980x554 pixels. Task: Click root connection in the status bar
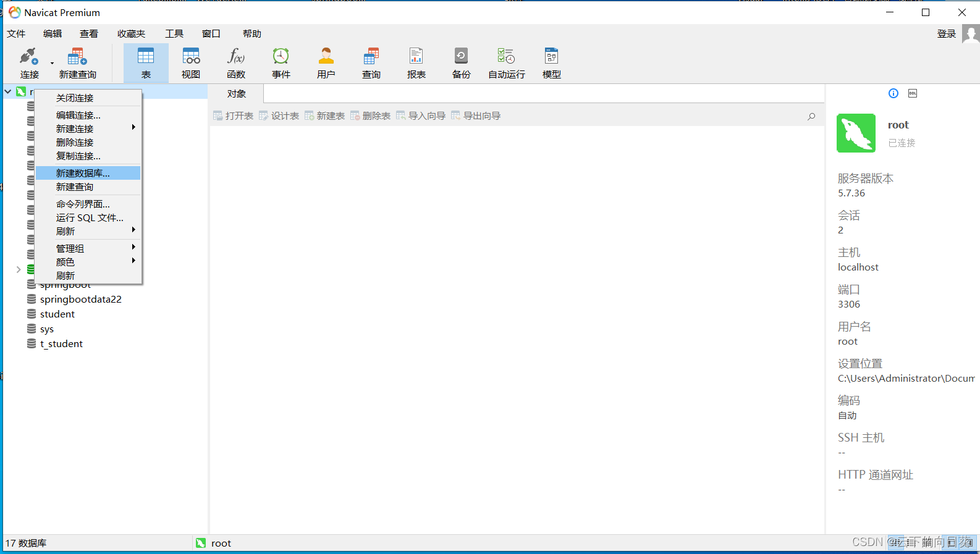214,544
